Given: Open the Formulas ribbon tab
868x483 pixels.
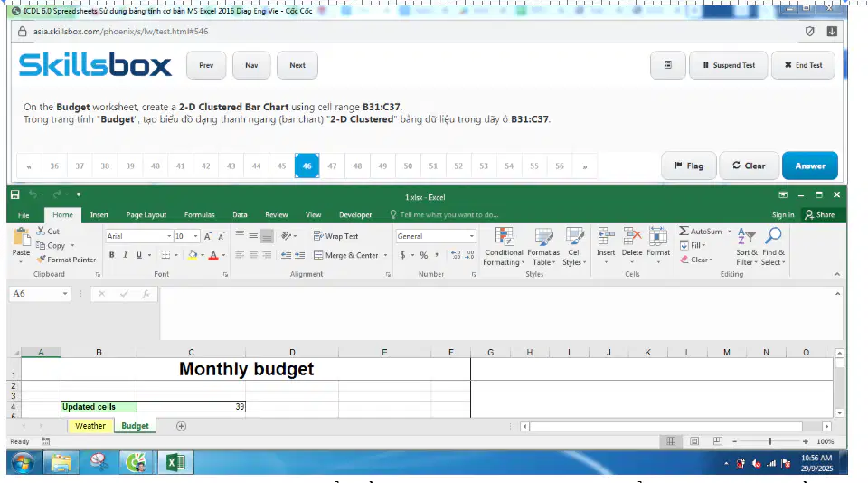Looking at the screenshot, I should tap(199, 215).
